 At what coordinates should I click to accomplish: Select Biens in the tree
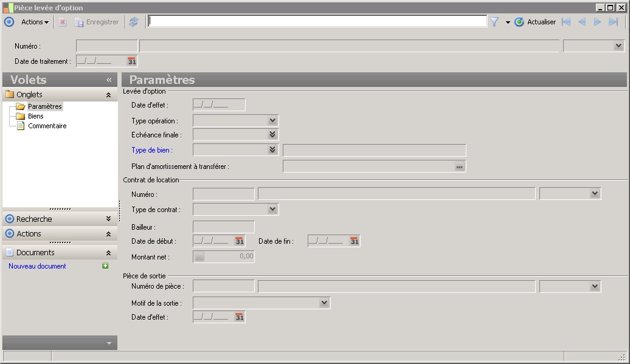35,116
